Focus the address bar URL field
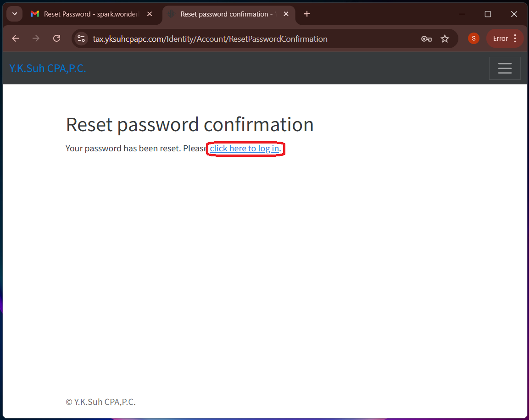The width and height of the screenshot is (529, 420). (210, 39)
